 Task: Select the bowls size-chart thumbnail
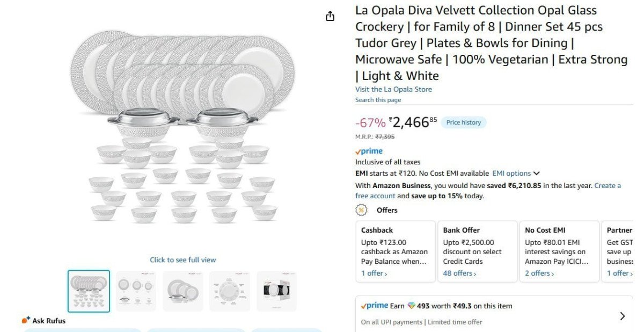(x=135, y=291)
